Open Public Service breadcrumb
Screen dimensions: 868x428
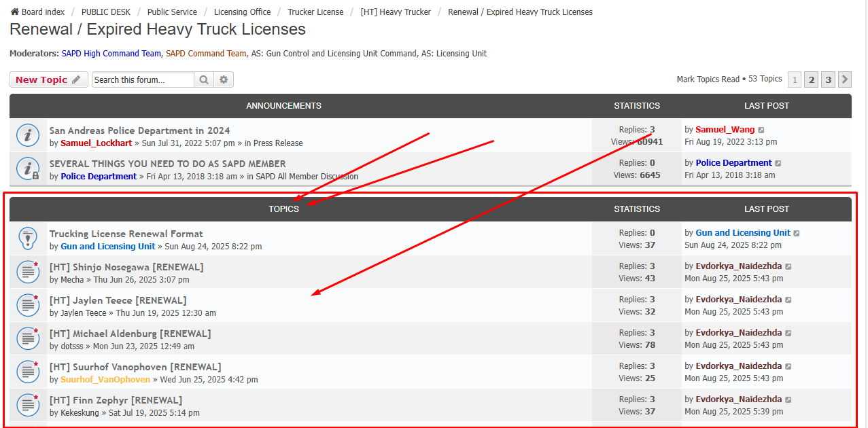pos(172,12)
